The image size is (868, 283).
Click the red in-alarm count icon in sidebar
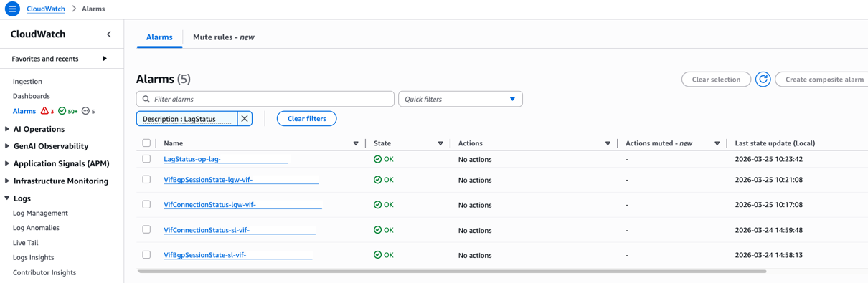[x=44, y=111]
